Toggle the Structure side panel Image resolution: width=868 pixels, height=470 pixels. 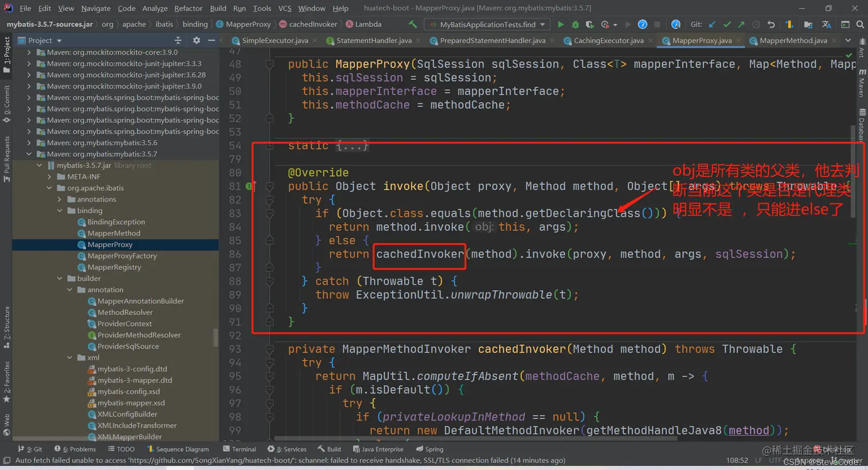[6, 327]
